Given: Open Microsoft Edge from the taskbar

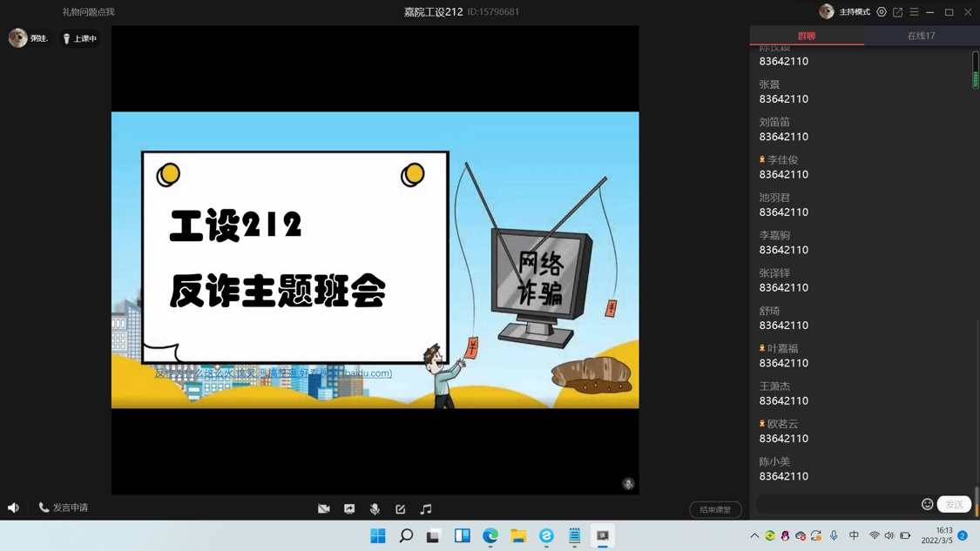Looking at the screenshot, I should click(490, 536).
